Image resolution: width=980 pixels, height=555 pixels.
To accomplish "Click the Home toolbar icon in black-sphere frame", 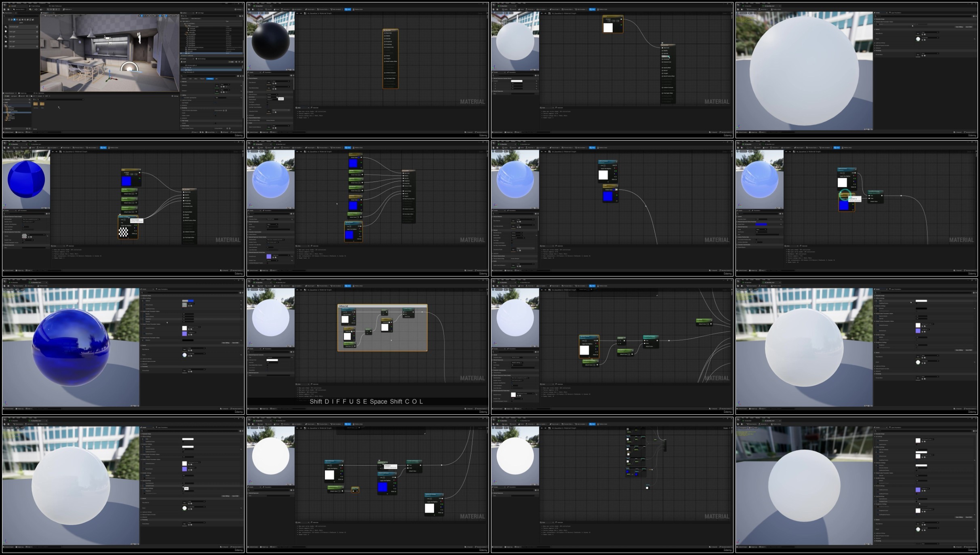I will [276, 9].
